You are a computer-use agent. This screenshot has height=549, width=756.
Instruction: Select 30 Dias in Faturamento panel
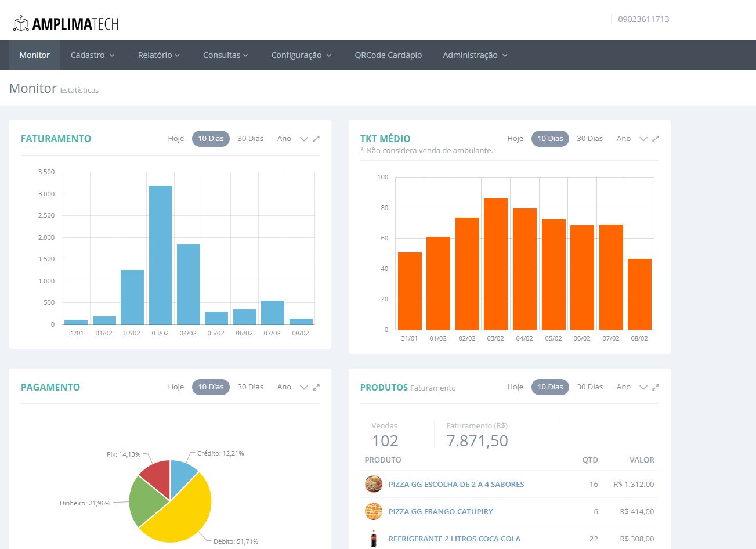(x=250, y=139)
